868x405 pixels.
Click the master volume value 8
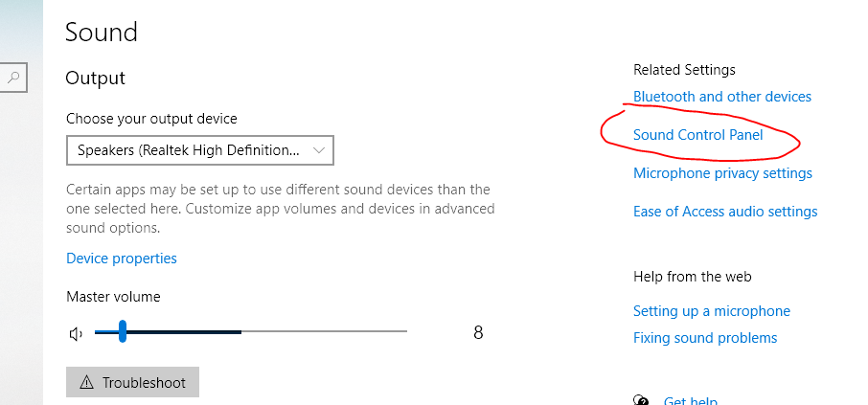pos(478,333)
